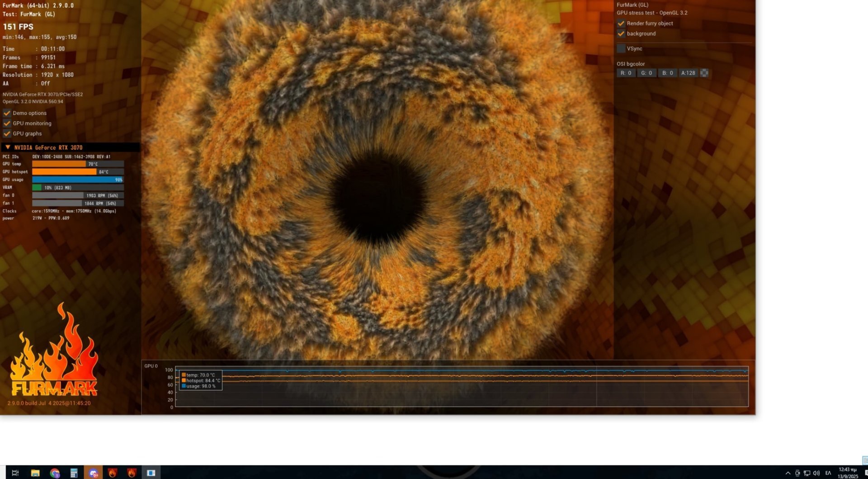The image size is (868, 479).
Task: Enable the VSync checkbox
Action: [621, 48]
